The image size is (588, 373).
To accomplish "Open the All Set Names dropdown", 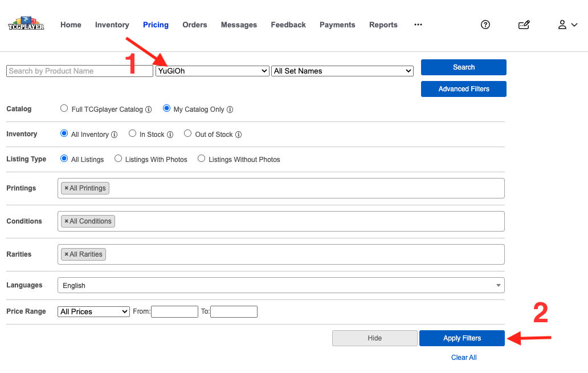I will click(342, 71).
